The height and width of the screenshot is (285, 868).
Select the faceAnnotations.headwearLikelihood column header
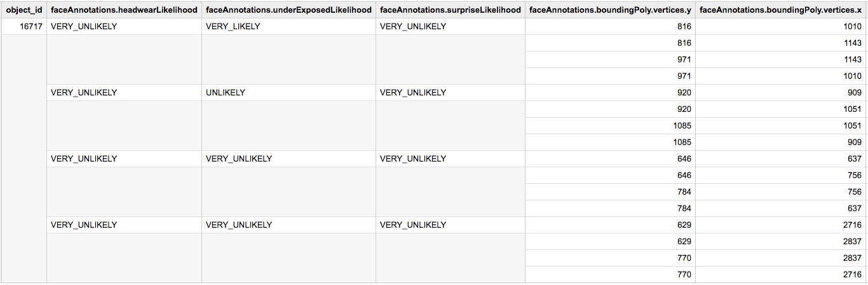[x=124, y=10]
